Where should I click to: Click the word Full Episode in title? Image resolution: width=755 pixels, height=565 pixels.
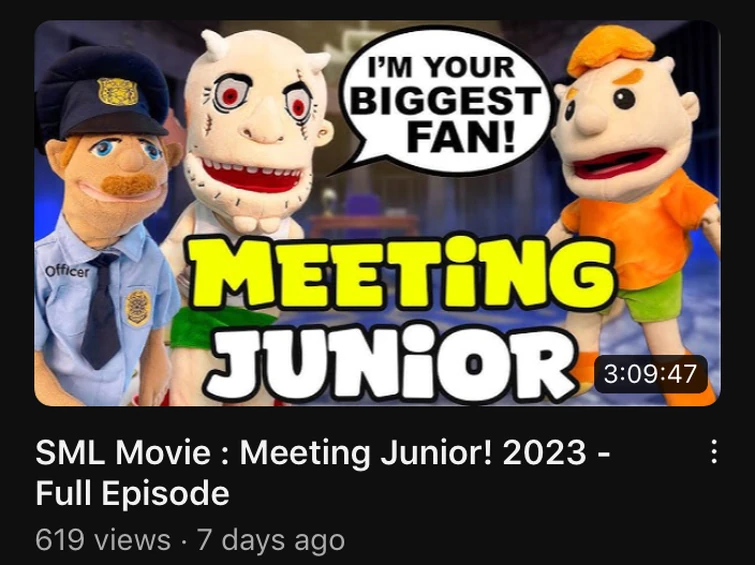click(132, 493)
